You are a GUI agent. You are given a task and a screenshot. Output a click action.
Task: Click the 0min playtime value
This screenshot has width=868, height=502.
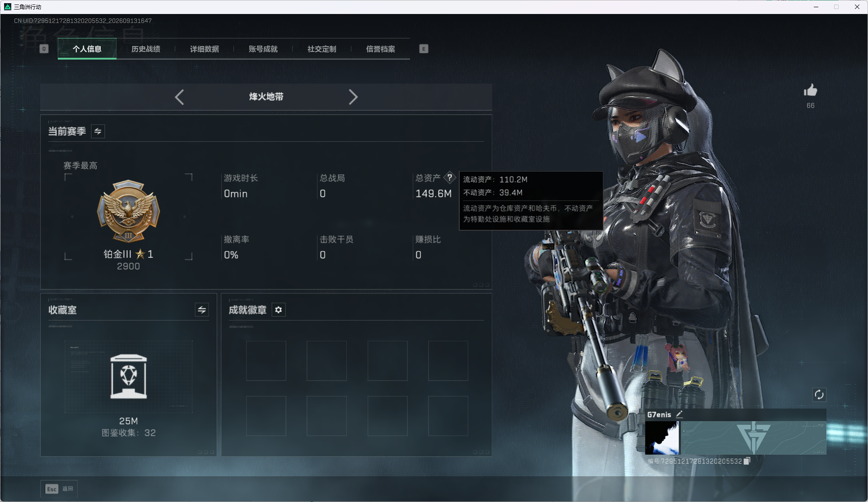tap(236, 194)
